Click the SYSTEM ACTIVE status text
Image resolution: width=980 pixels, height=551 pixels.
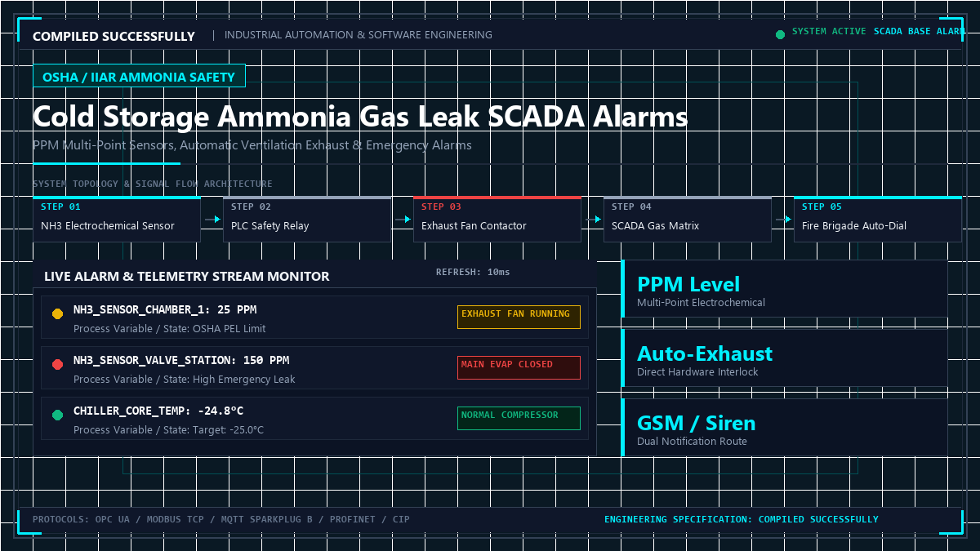[x=829, y=31]
